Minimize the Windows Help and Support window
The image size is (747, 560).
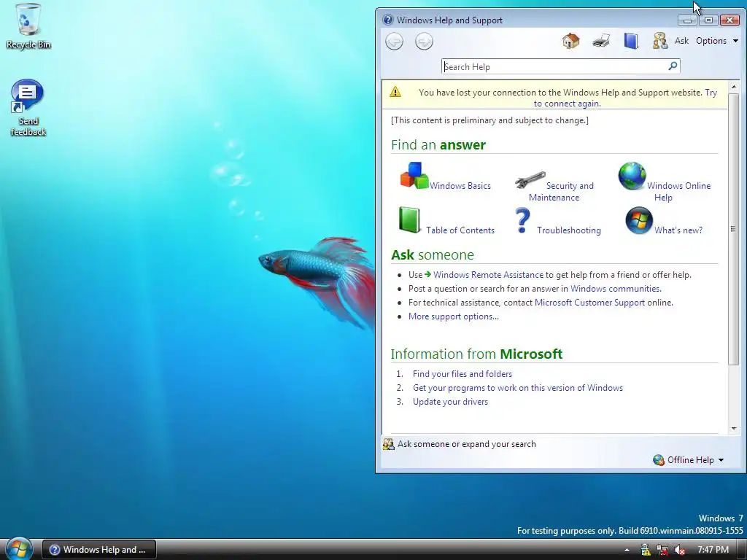(x=687, y=20)
